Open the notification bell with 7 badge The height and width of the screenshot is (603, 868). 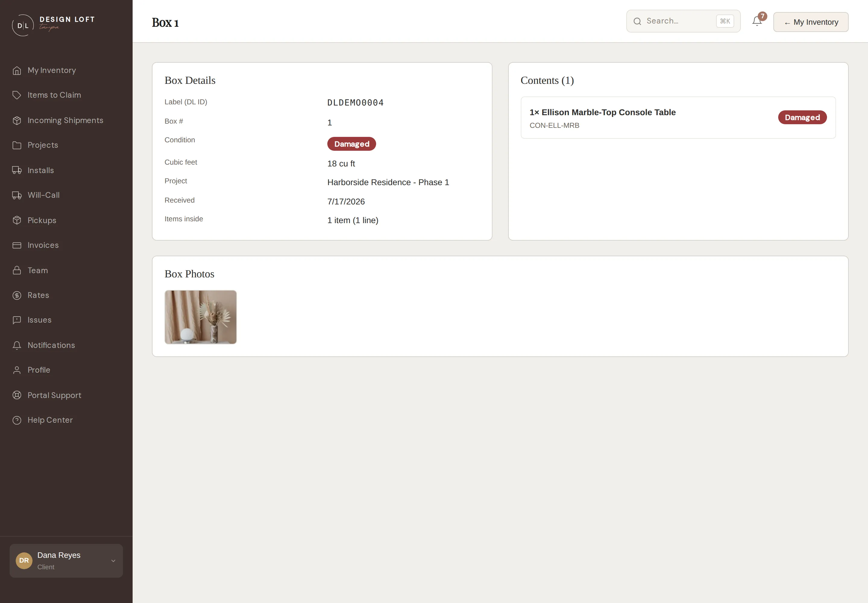[x=757, y=21]
